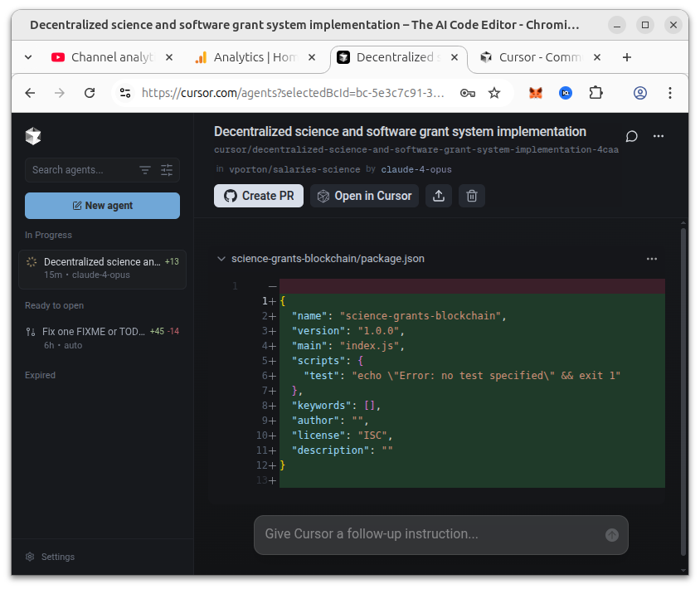
Task: Open the blue IQ extension icon
Action: (566, 93)
